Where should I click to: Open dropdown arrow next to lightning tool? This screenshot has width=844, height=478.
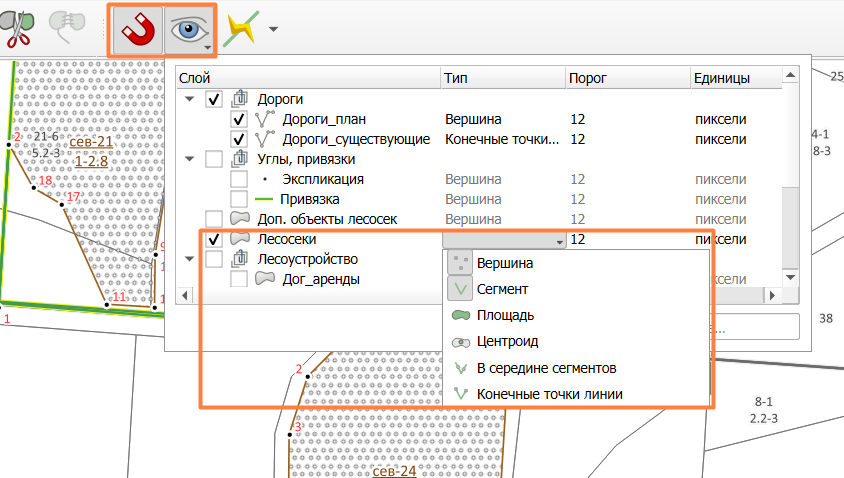coord(273,29)
